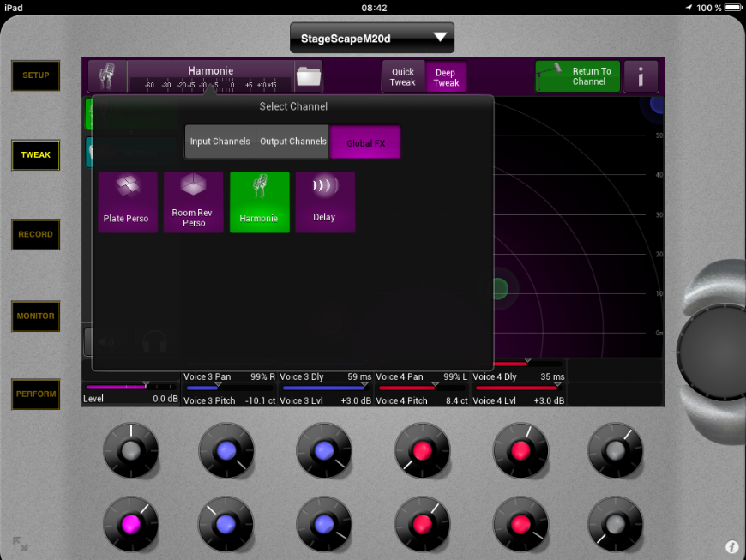Click the small info icon at bottom right

pyautogui.click(x=731, y=546)
